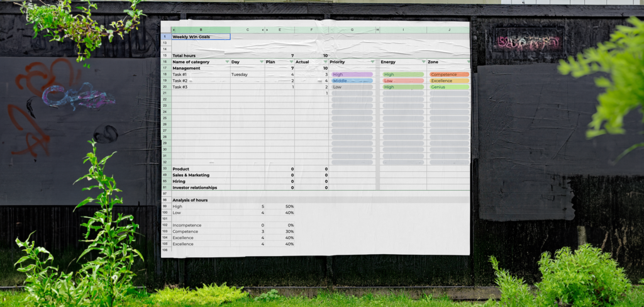The height and width of the screenshot is (307, 644).
Task: Open Task #3 Priority chip showing Low
Action: (x=352, y=87)
